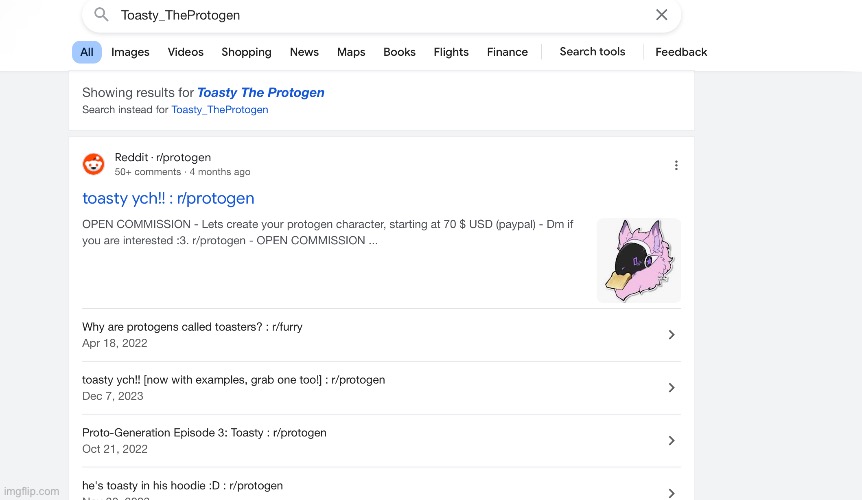Expand 'Why are protogens called toasters?' chevron
This screenshot has width=862, height=500.
pyautogui.click(x=671, y=335)
